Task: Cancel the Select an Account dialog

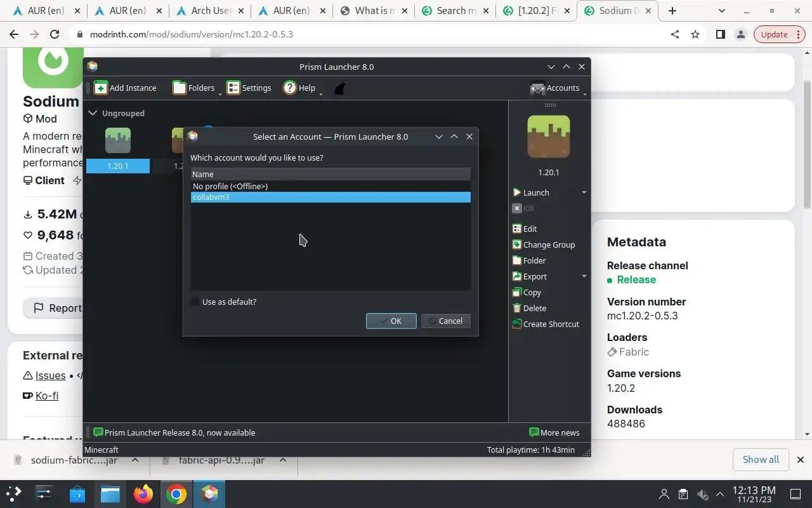Action: (446, 321)
